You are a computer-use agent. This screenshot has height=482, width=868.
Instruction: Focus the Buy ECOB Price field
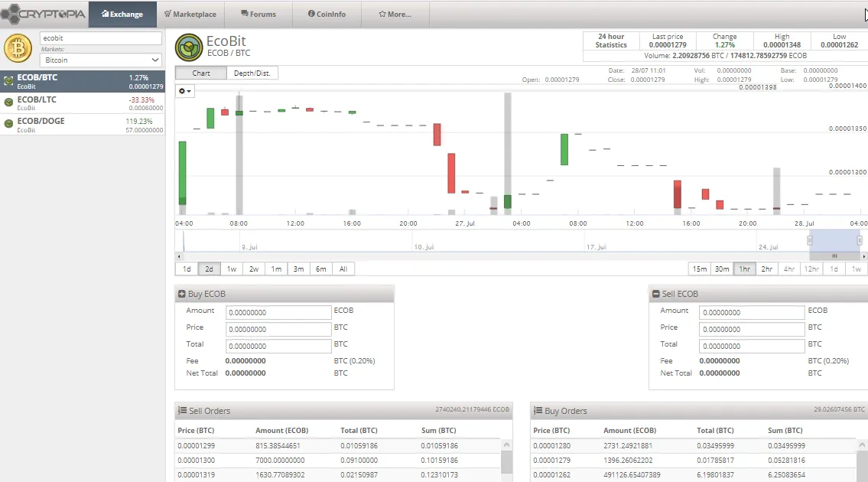point(278,329)
